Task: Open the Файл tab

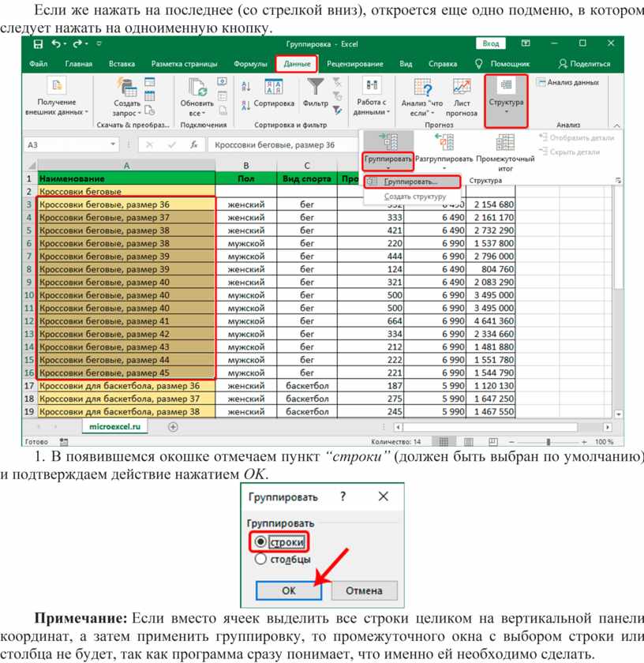Action: [38, 64]
